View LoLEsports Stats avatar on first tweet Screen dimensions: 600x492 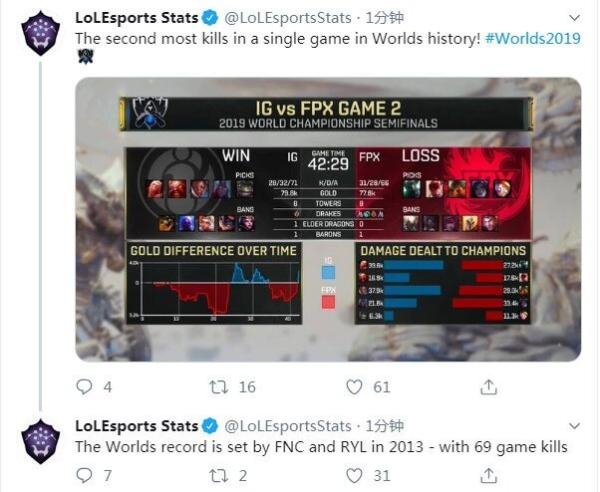[x=41, y=33]
